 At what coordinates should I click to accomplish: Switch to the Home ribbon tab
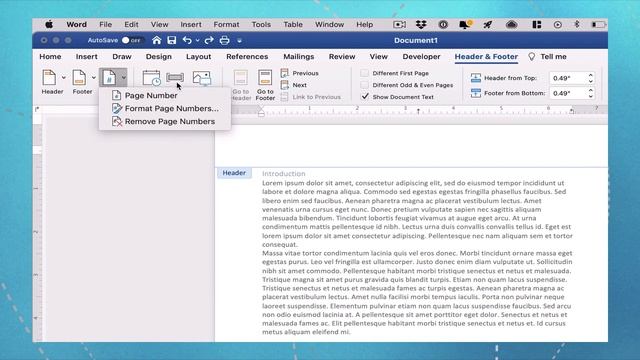point(50,57)
